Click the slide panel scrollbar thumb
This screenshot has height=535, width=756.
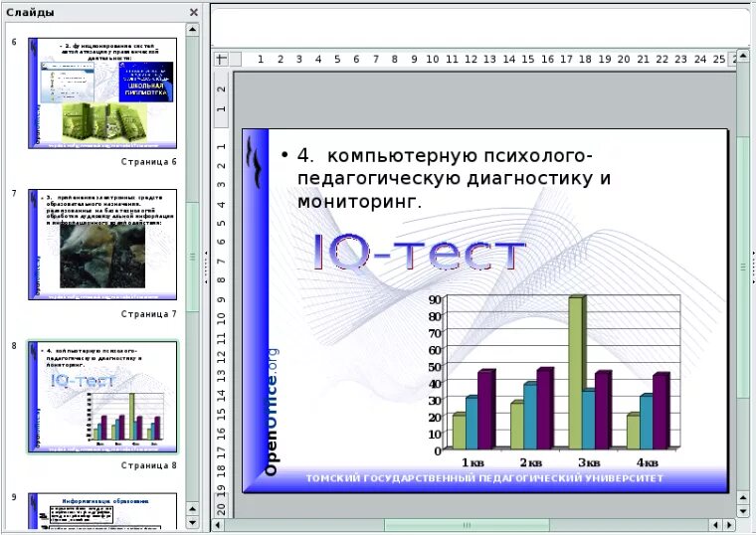tap(192, 257)
